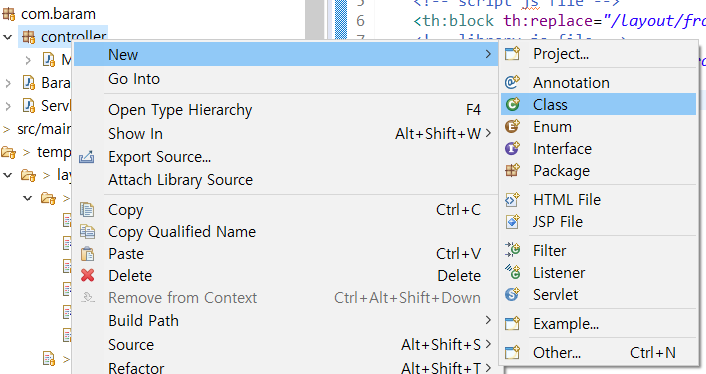Choose Example... from New submenu

(x=598, y=324)
